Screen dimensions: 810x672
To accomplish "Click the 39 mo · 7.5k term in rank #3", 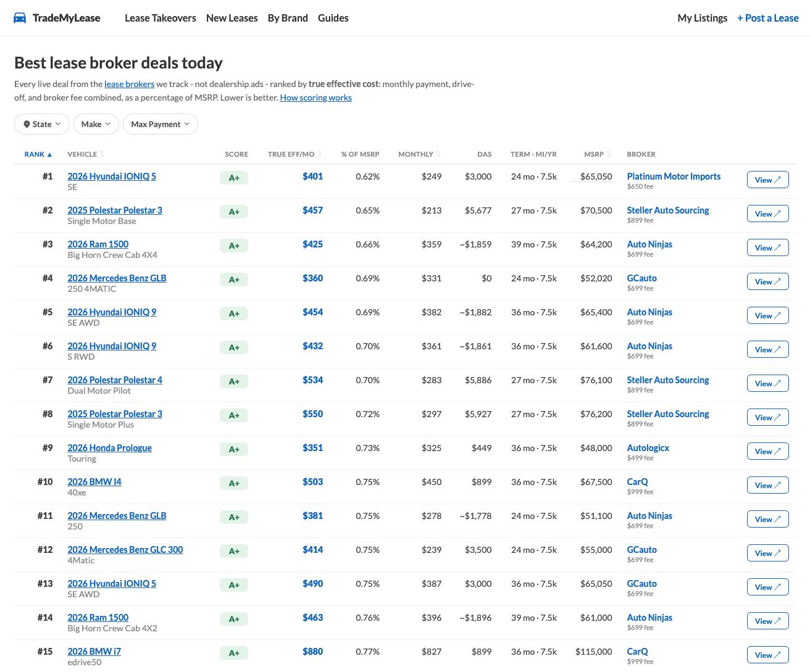I will click(x=534, y=244).
